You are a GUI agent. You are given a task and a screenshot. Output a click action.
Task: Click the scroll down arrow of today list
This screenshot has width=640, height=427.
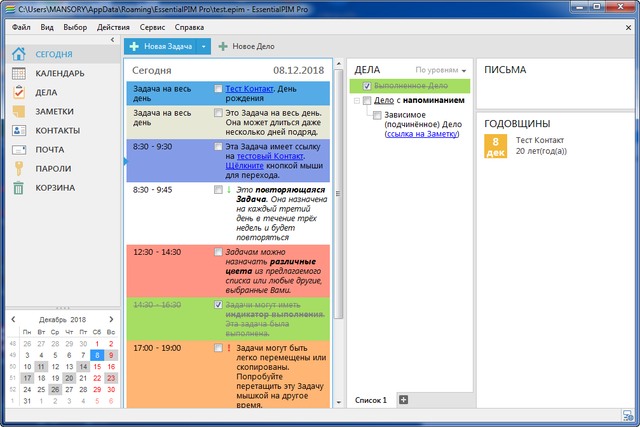(x=338, y=402)
